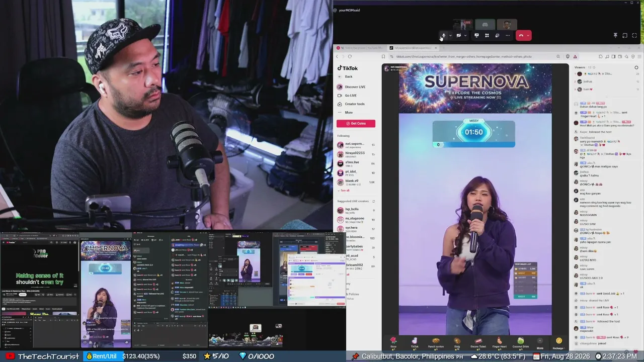Open the three-dot more options in call
This screenshot has width=644, height=362.
coord(508,36)
